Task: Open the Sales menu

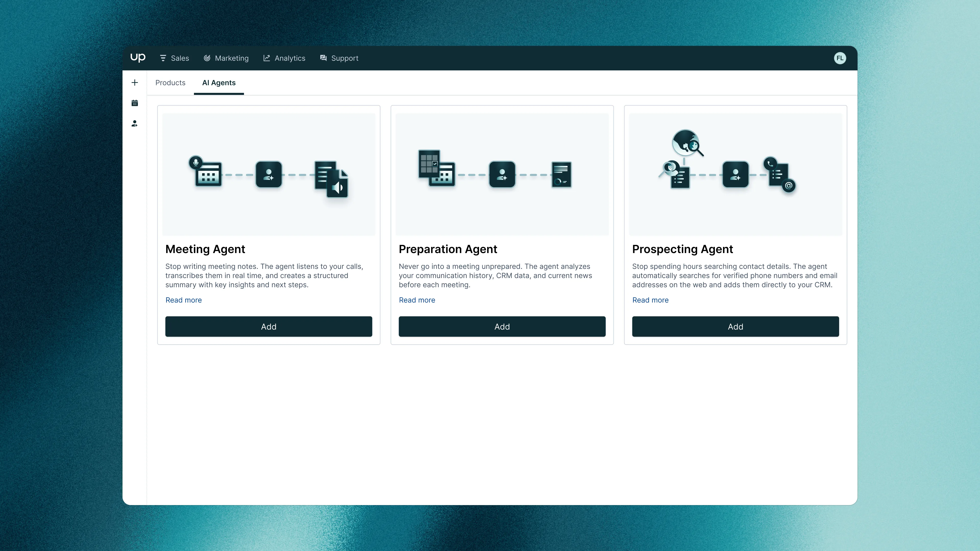Action: 174,58
